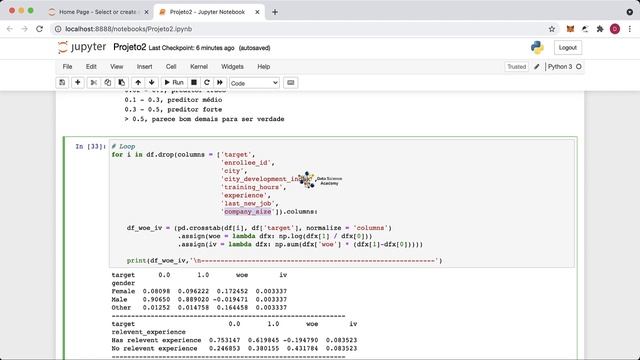Open the Chrome profile avatar
Viewport: 640px width, 360px height.
[x=615, y=29]
